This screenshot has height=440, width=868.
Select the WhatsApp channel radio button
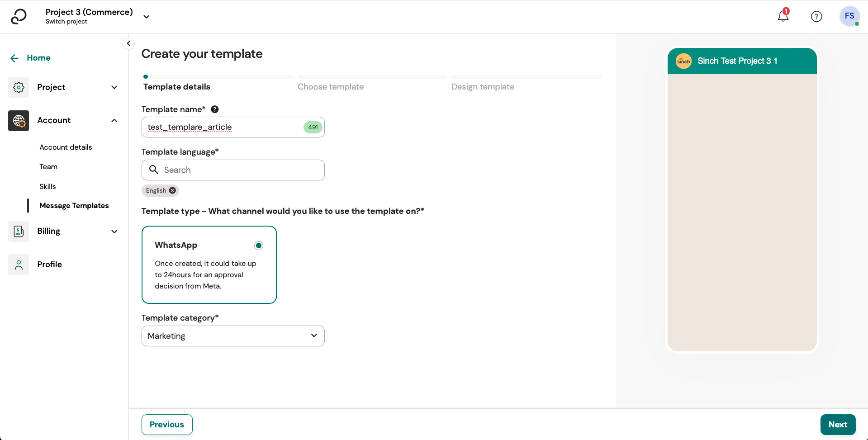coord(258,245)
